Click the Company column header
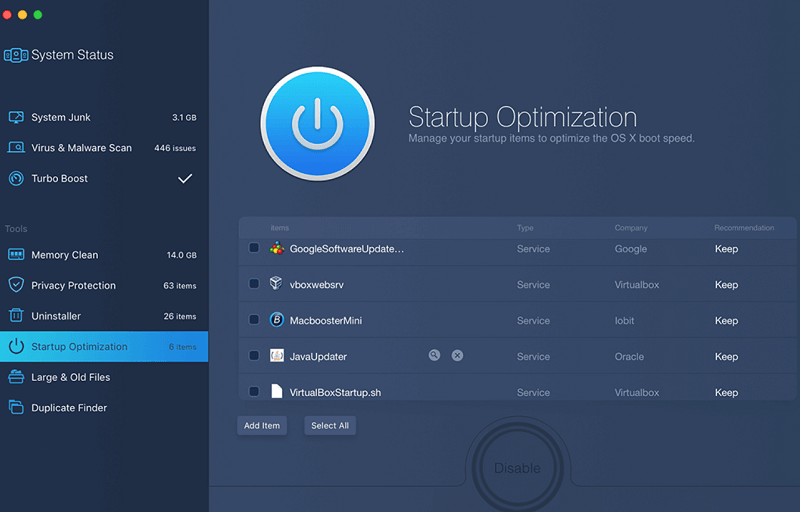Image resolution: width=800 pixels, height=512 pixels. pyautogui.click(x=631, y=228)
